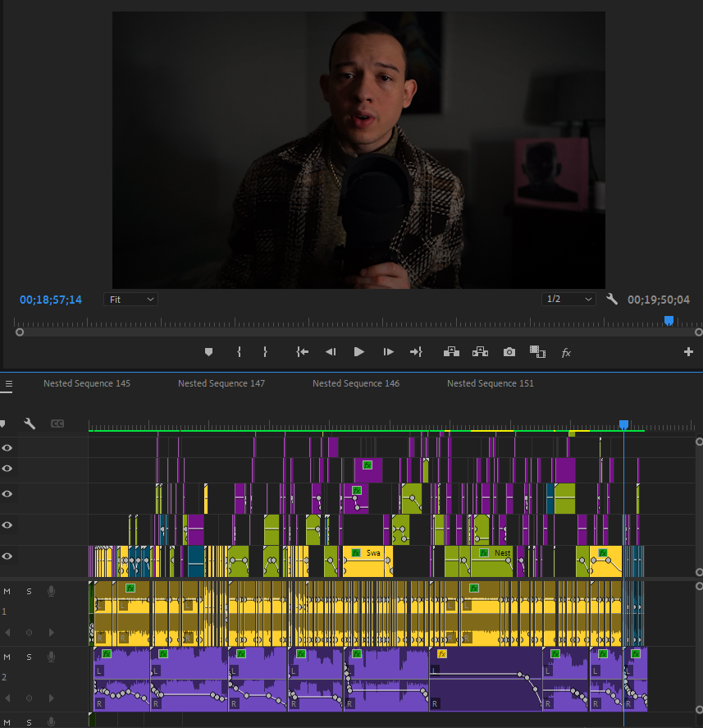Open the Fit zoom level dropdown
The image size is (703, 728).
pos(131,300)
